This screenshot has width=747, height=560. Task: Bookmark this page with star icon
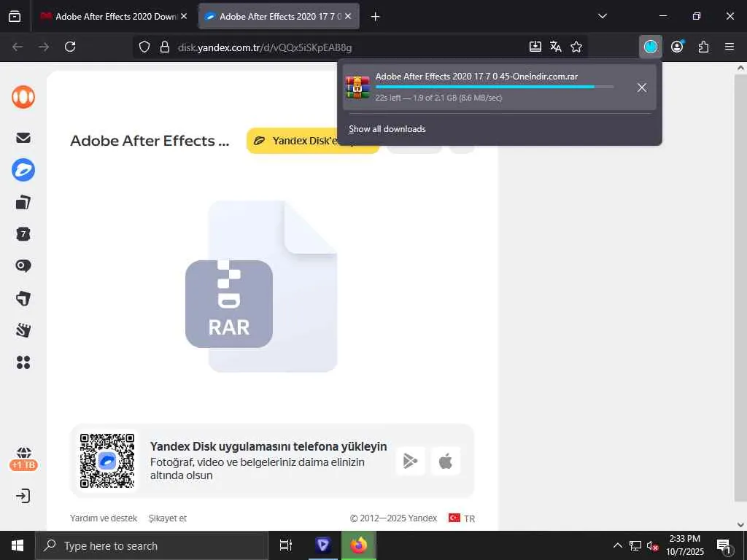(576, 47)
